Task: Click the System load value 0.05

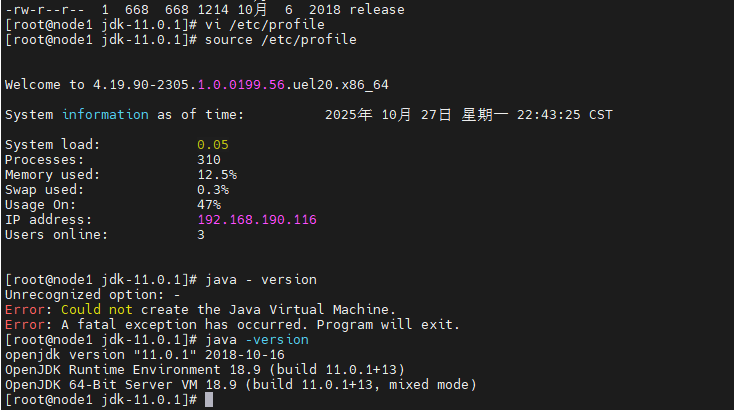Action: [213, 145]
